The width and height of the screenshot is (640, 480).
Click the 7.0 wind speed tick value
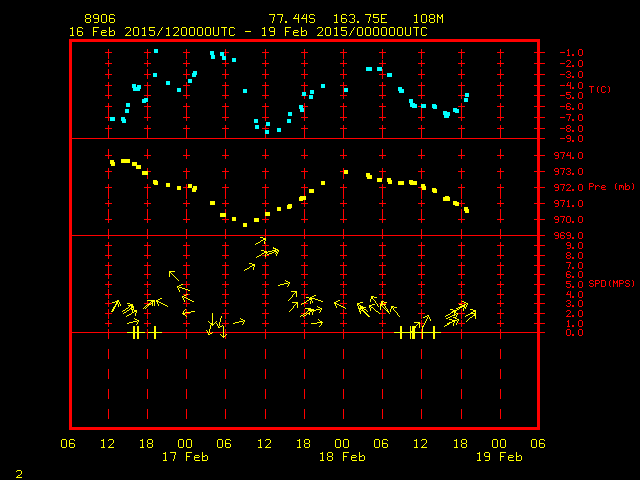click(x=574, y=266)
